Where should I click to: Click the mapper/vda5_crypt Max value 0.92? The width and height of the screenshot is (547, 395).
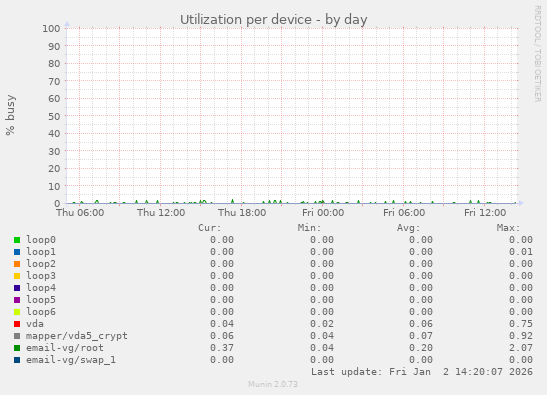click(x=521, y=336)
